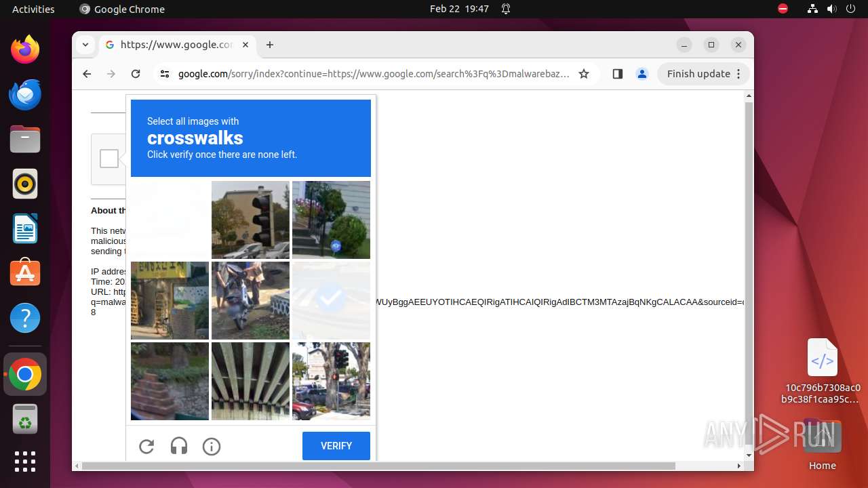The width and height of the screenshot is (868, 488).
Task: Show the applications grid
Action: click(25, 462)
